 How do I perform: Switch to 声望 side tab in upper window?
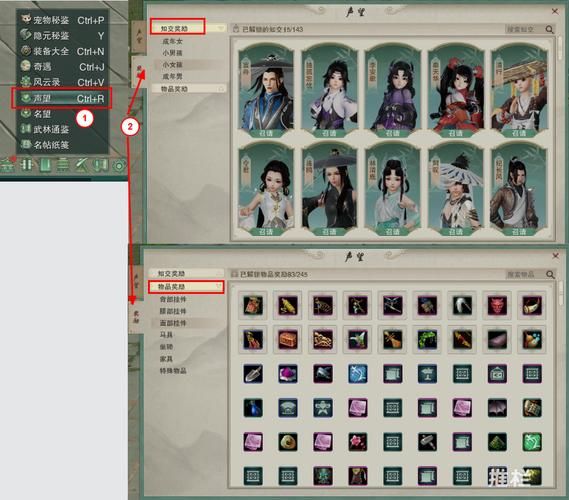pos(139,37)
